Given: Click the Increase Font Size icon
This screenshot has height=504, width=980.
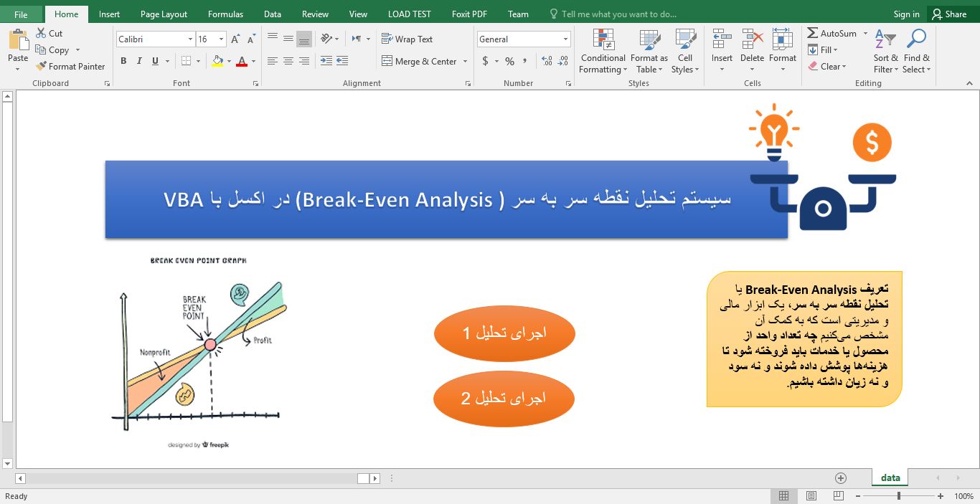Looking at the screenshot, I should coord(235,39).
